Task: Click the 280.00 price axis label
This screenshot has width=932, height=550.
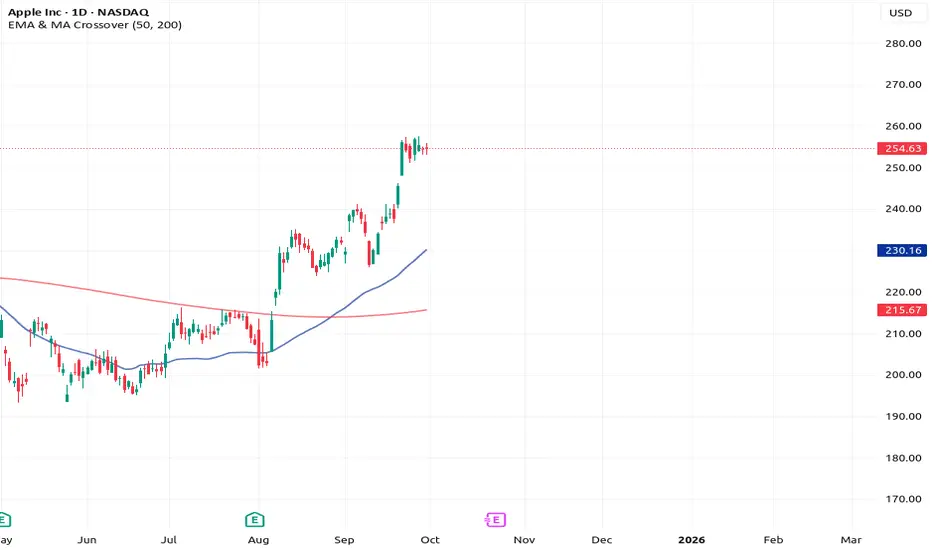Action: tap(901, 43)
